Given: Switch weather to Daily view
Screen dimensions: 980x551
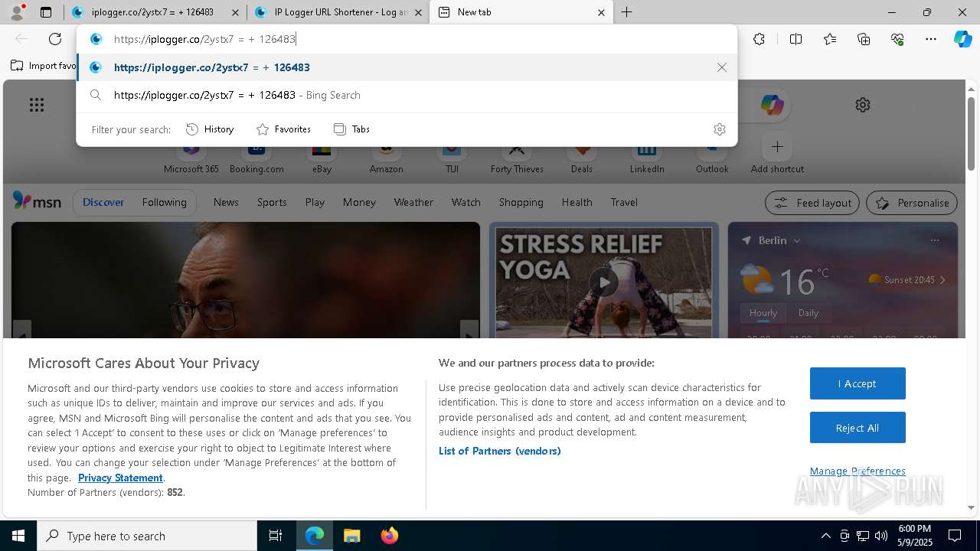Looking at the screenshot, I should coord(808,313).
